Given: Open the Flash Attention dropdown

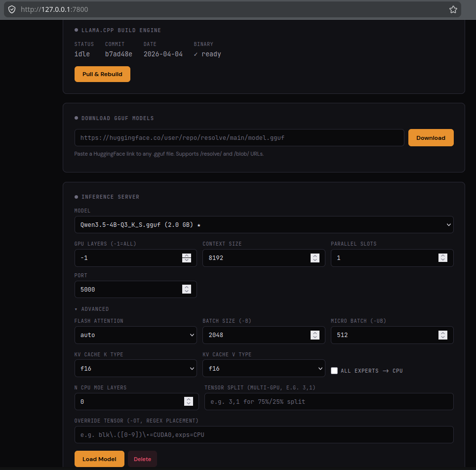Looking at the screenshot, I should (x=135, y=335).
